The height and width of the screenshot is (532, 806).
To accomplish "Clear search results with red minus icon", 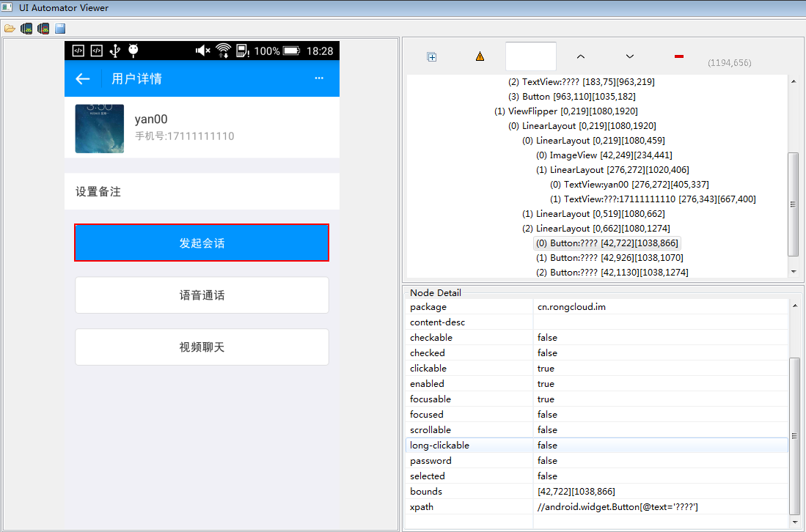I will click(x=679, y=56).
